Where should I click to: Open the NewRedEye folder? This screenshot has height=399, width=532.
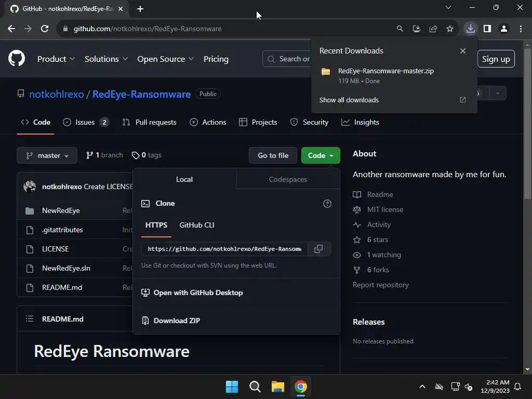61,210
